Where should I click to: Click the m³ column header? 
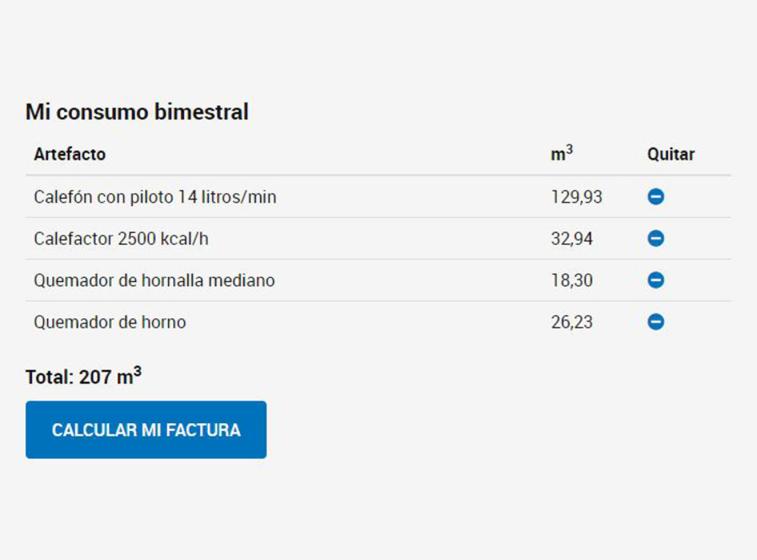pyautogui.click(x=562, y=154)
